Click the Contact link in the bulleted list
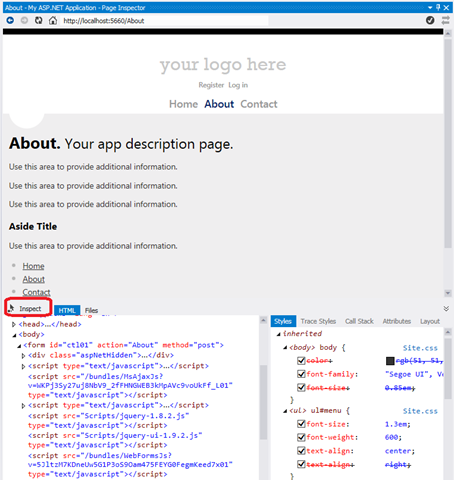The width and height of the screenshot is (454, 480). 36,292
